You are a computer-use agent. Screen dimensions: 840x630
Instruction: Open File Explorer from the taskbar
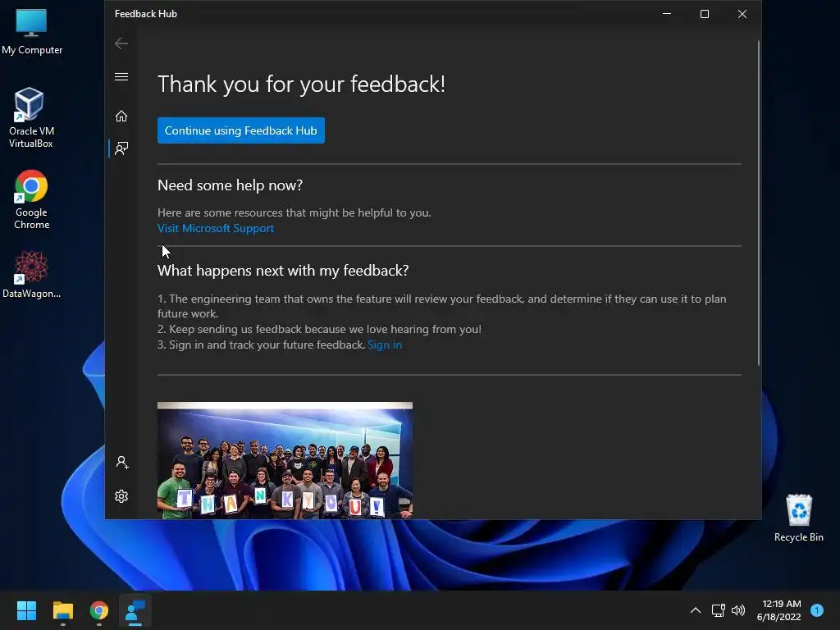(62, 610)
